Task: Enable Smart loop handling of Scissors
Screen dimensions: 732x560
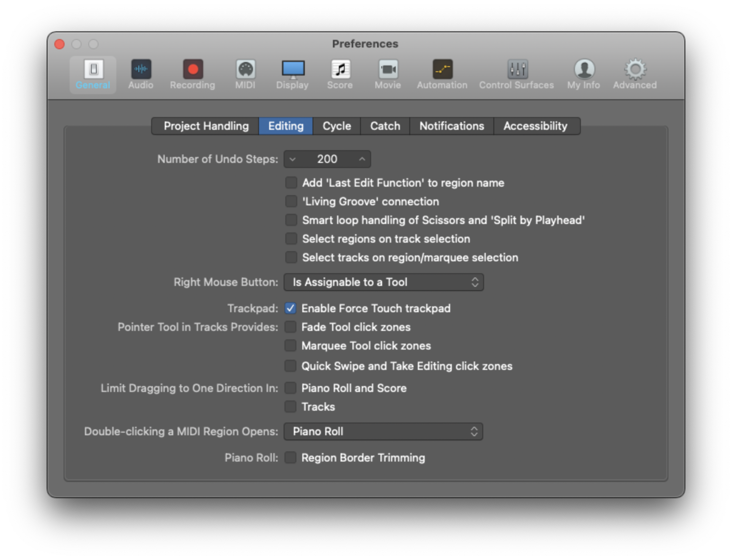Action: click(291, 220)
